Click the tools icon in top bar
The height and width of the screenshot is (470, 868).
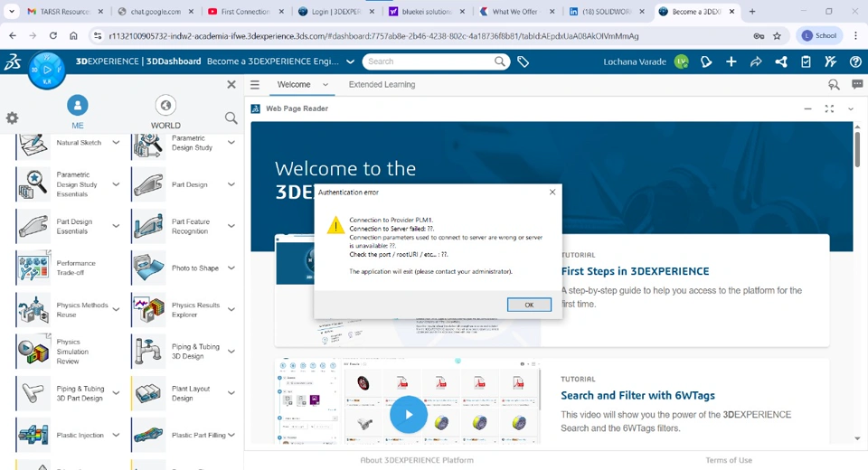pyautogui.click(x=830, y=62)
